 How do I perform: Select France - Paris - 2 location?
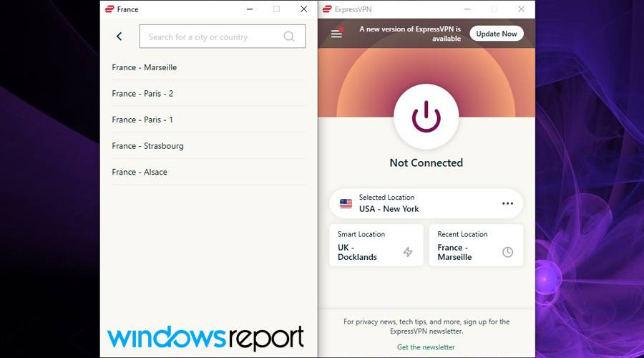pyautogui.click(x=209, y=94)
